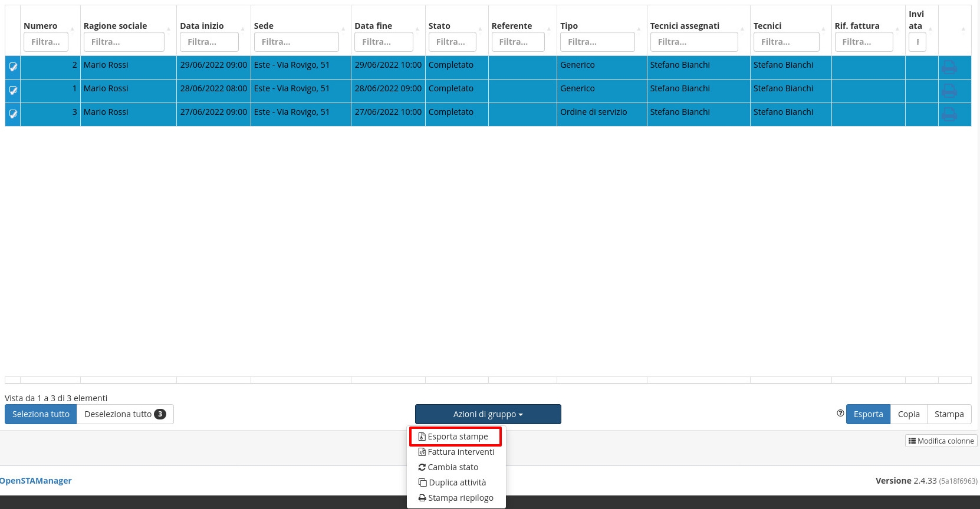
Task: Choose Esporta stampe from the menu
Action: pos(454,437)
